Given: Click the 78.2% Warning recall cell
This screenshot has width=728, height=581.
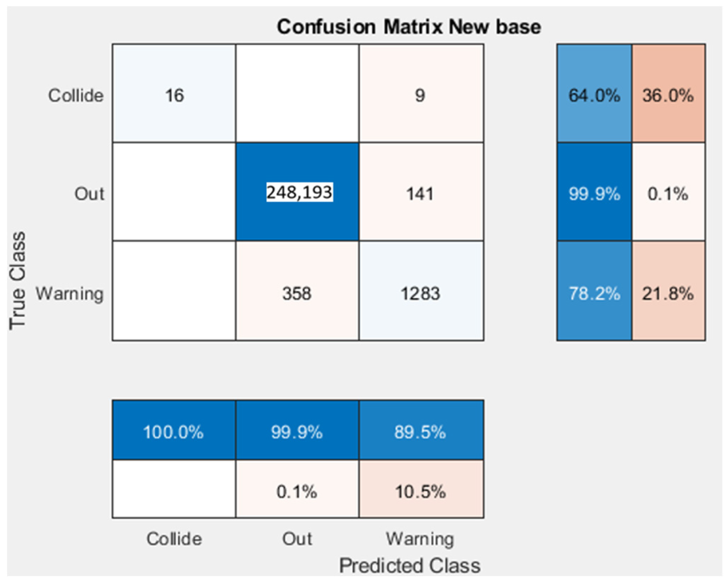Looking at the screenshot, I should tap(594, 291).
